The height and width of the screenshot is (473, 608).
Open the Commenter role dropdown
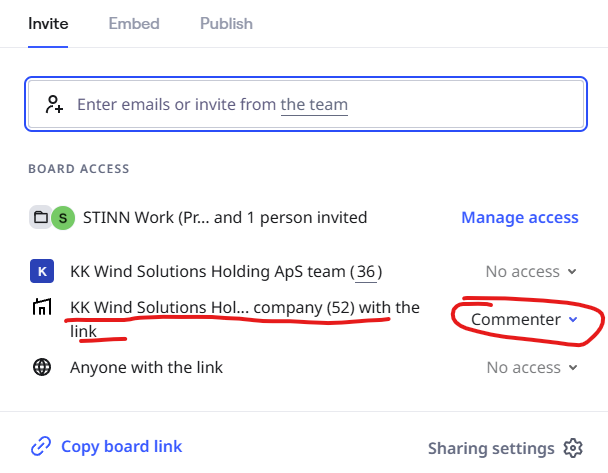(524, 319)
